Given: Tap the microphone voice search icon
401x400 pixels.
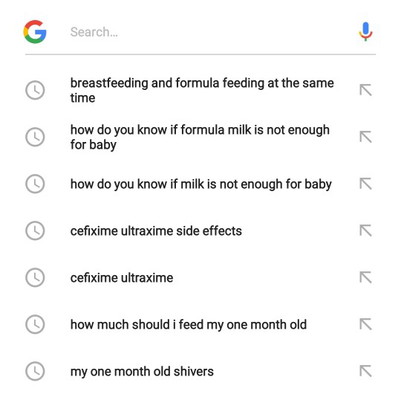Looking at the screenshot, I should (366, 32).
